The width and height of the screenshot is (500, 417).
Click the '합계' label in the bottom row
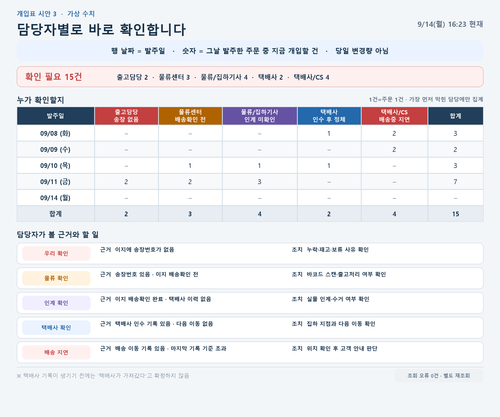click(x=55, y=214)
